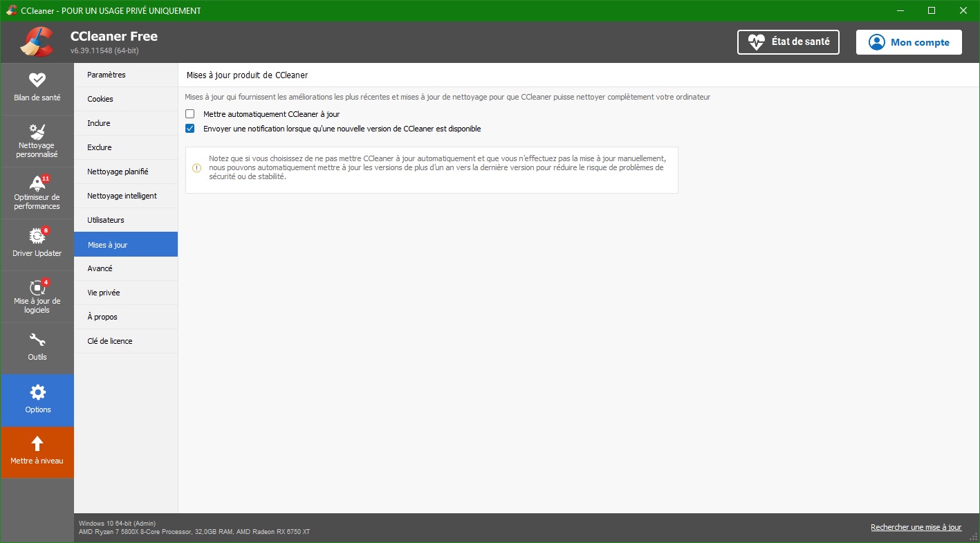Uncheck the new version notification checkbox
Screen dimensions: 980x543
point(190,129)
